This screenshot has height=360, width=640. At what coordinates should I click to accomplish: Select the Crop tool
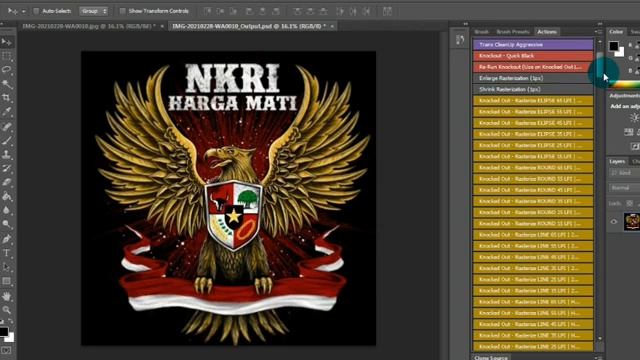pos(7,98)
